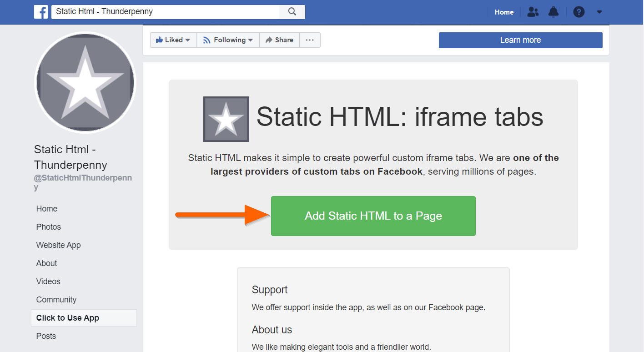
Task: Click the page profile star picture
Action: coord(86,83)
